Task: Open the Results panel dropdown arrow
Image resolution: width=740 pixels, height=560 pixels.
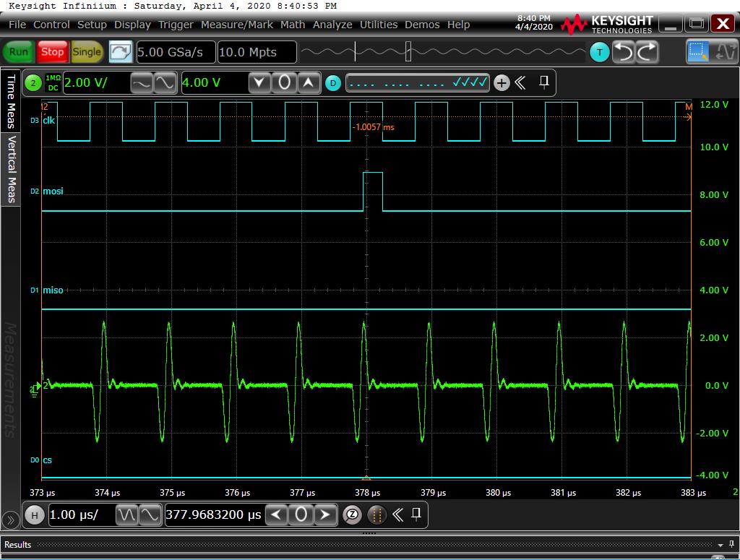Action: [x=720, y=545]
